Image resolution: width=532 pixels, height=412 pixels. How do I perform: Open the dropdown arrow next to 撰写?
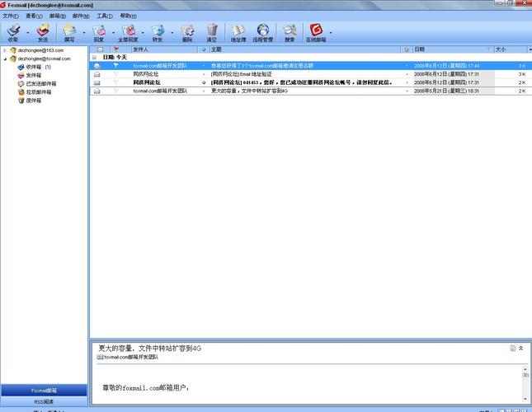84,33
